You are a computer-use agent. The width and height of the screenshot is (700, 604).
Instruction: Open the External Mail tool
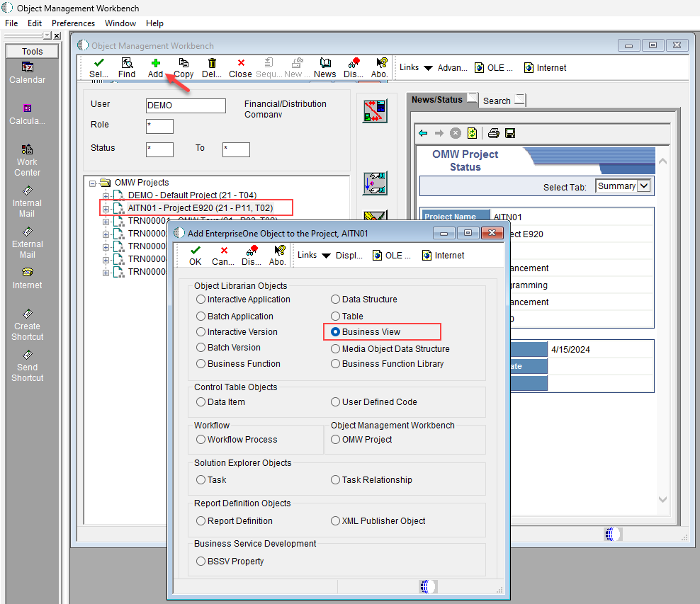click(x=27, y=243)
